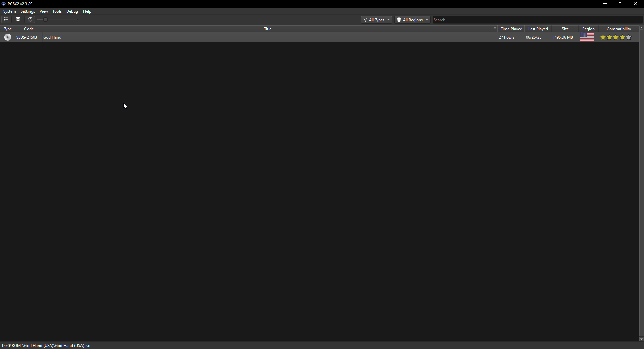Viewport: 644px width, 349px height.
Task: Sort games by Code column
Action: (x=29, y=29)
